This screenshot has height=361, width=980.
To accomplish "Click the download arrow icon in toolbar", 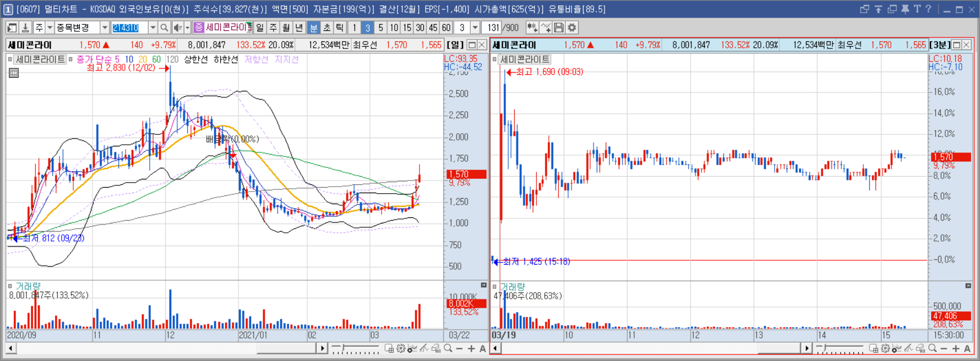I will [x=25, y=28].
